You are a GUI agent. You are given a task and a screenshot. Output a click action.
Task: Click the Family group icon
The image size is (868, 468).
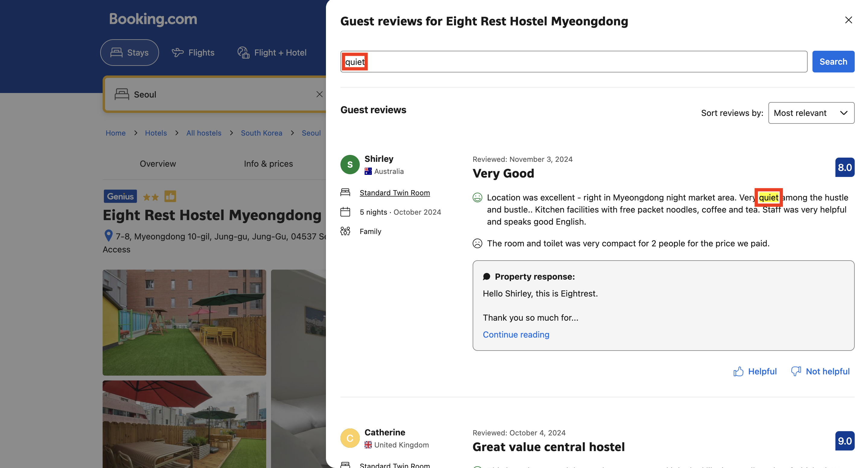(x=345, y=231)
